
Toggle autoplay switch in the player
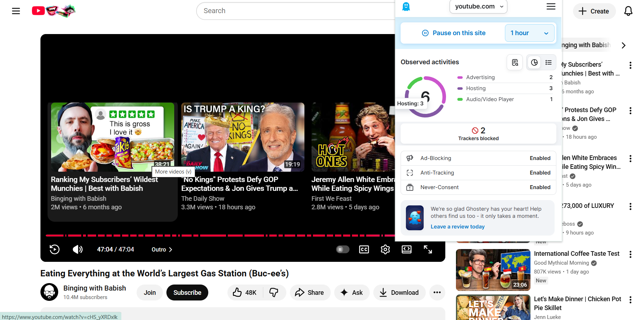[342, 249]
